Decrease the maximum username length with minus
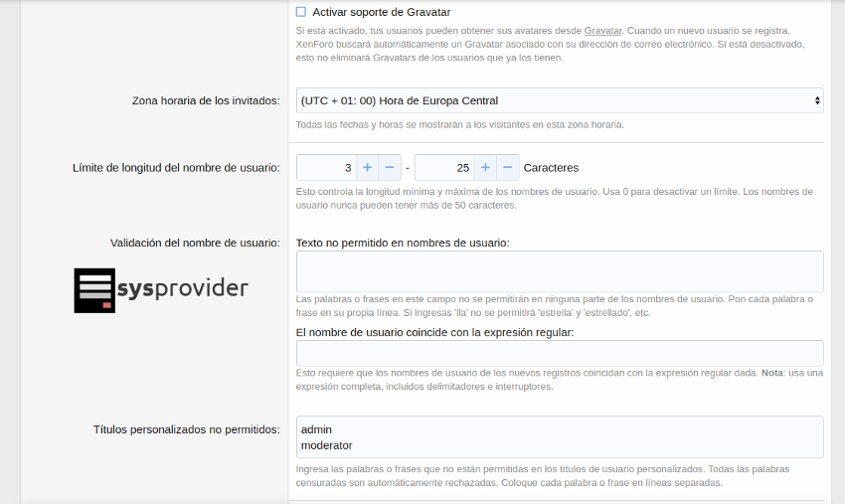Image resolution: width=845 pixels, height=504 pixels. (508, 167)
